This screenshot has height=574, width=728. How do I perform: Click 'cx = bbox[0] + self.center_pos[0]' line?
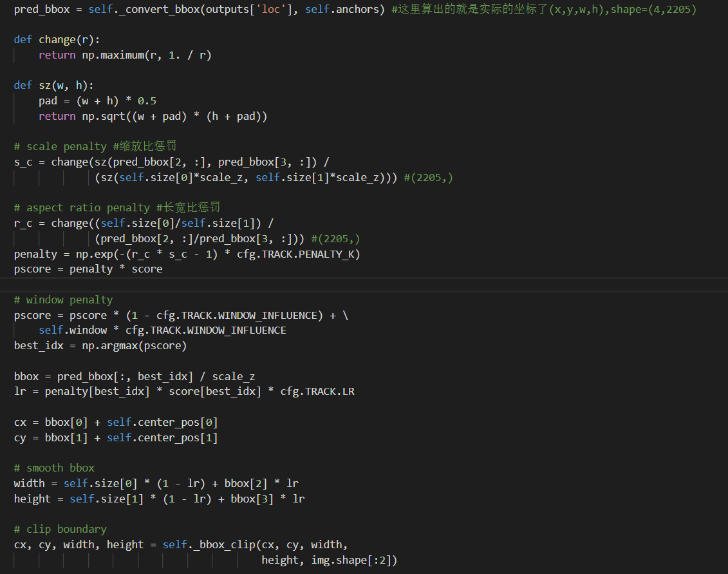116,423
